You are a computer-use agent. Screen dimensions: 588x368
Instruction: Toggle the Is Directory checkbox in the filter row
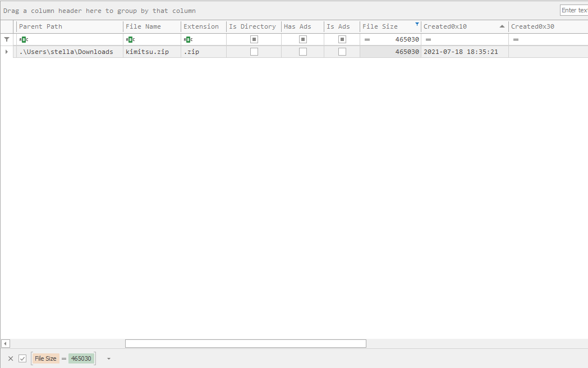click(x=254, y=39)
